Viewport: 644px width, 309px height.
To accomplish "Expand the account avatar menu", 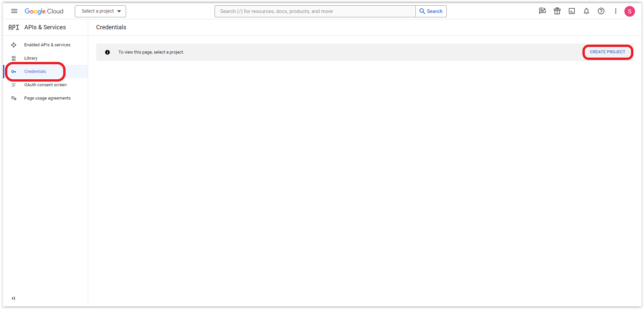I will [630, 11].
